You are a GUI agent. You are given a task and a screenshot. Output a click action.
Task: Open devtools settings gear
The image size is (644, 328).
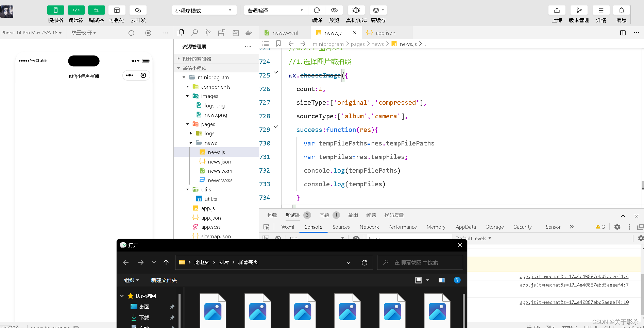coord(617,227)
